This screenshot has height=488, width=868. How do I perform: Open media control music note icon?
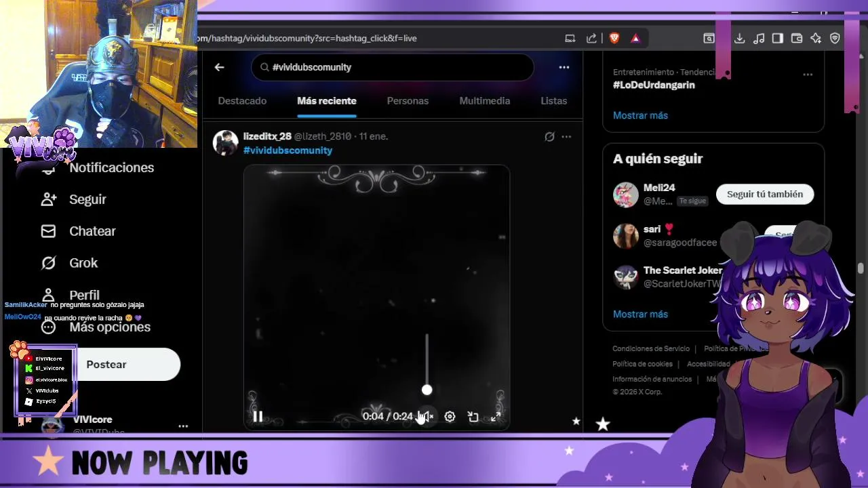(x=759, y=38)
